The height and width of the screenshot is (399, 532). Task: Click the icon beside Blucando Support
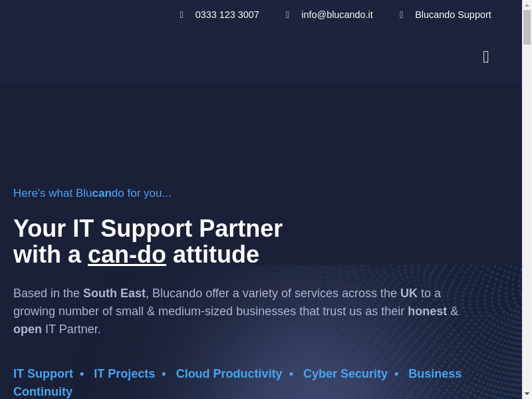point(401,15)
